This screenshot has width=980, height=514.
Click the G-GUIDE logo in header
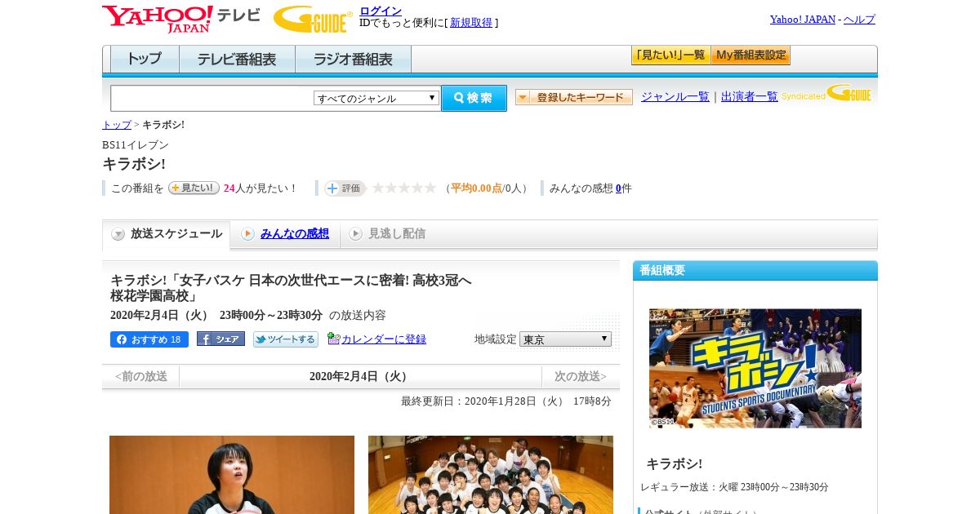(313, 19)
